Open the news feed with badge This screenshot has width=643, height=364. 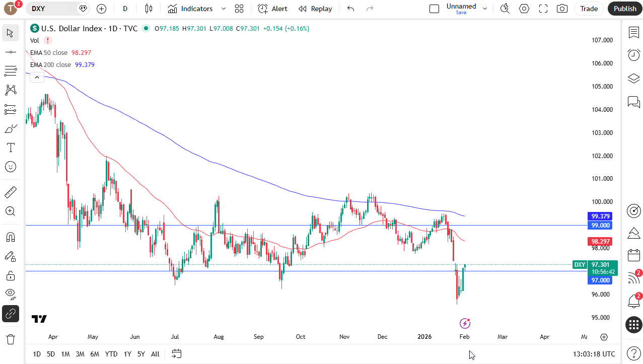point(633,278)
